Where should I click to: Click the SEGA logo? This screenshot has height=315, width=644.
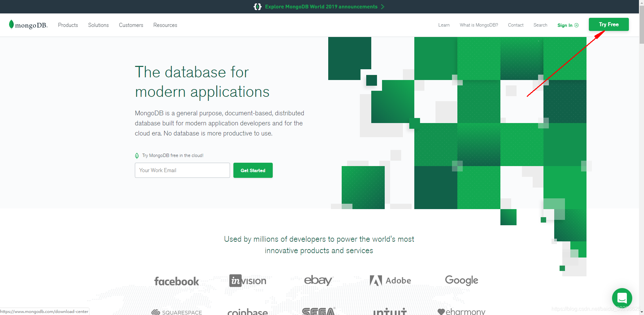click(318, 311)
